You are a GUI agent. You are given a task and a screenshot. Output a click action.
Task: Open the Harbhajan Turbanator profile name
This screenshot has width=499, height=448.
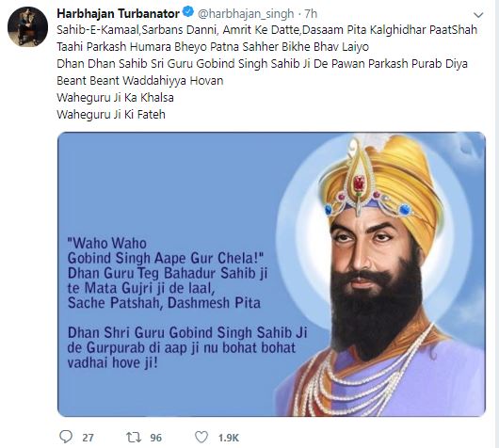pos(118,13)
